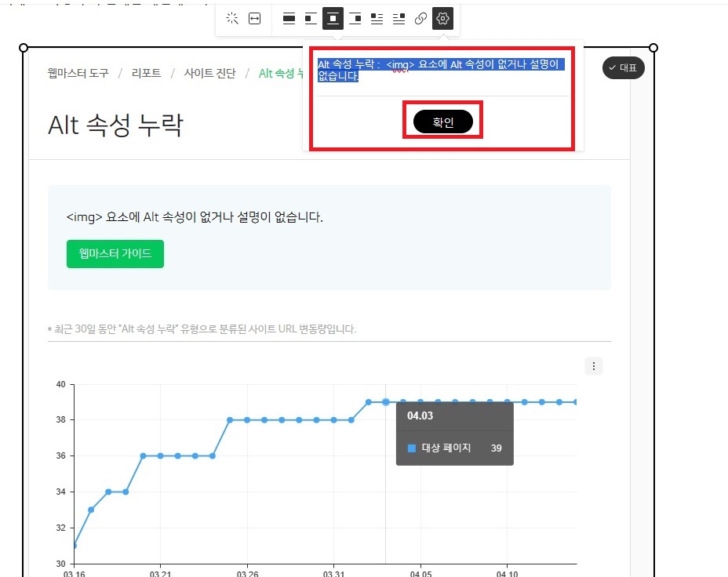Select the sparkle effect tool
Screen dimensions: 728x577
pos(232,18)
